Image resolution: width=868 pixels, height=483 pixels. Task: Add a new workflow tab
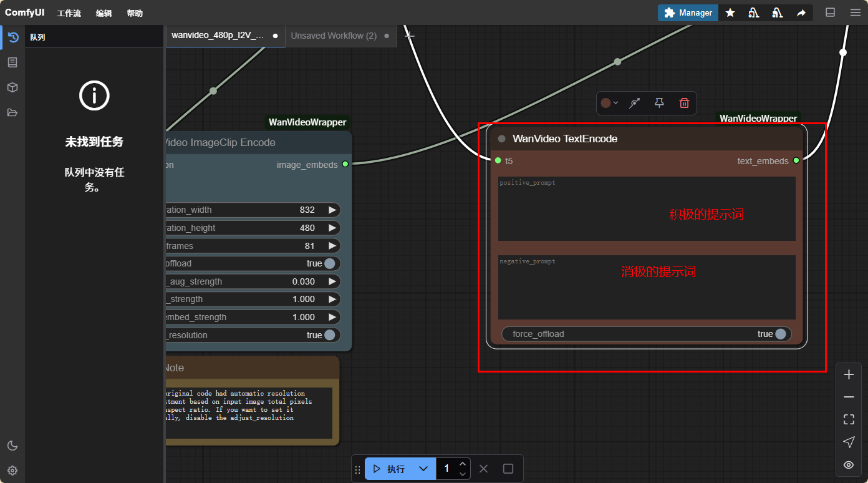(409, 36)
